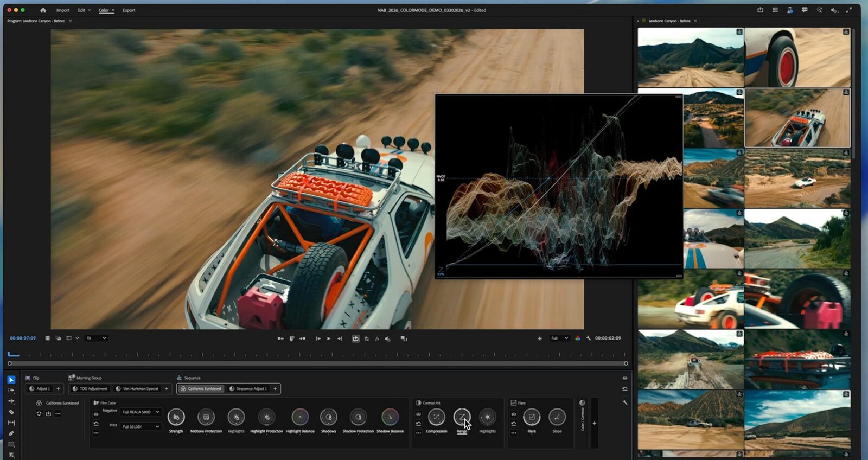Viewport: 868px width, 460px height.
Task: Open the Fit zoom level dropdown
Action: point(97,338)
